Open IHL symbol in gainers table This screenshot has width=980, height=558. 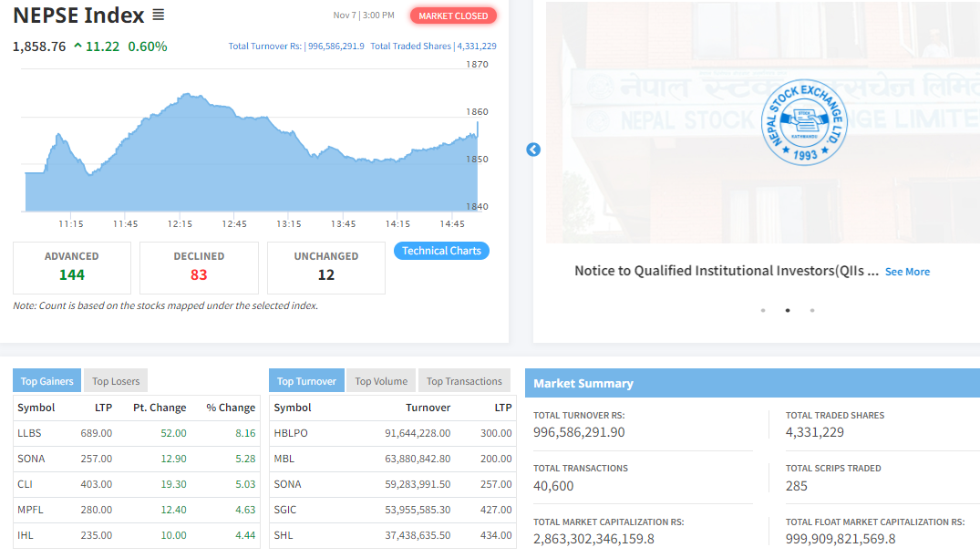[x=26, y=535]
